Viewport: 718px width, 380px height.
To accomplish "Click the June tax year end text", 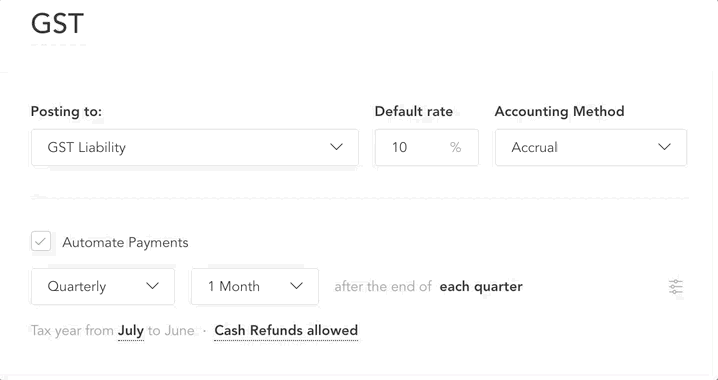I will click(180, 331).
